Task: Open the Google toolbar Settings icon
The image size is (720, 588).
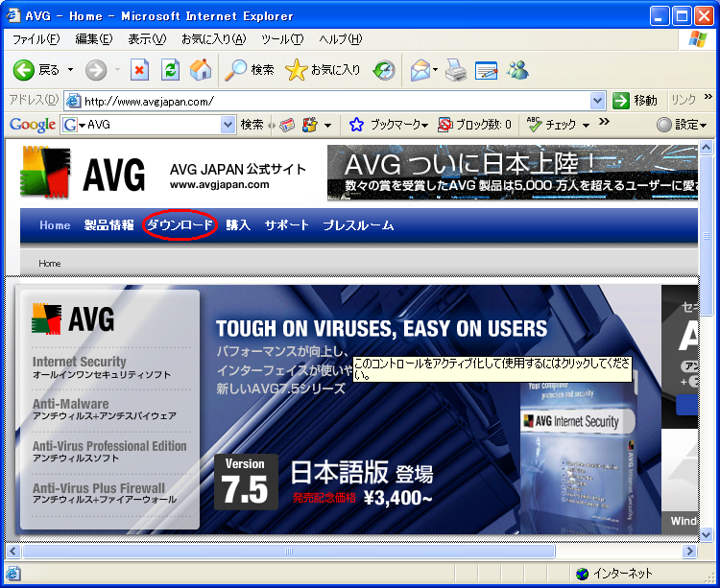Action: click(x=664, y=125)
